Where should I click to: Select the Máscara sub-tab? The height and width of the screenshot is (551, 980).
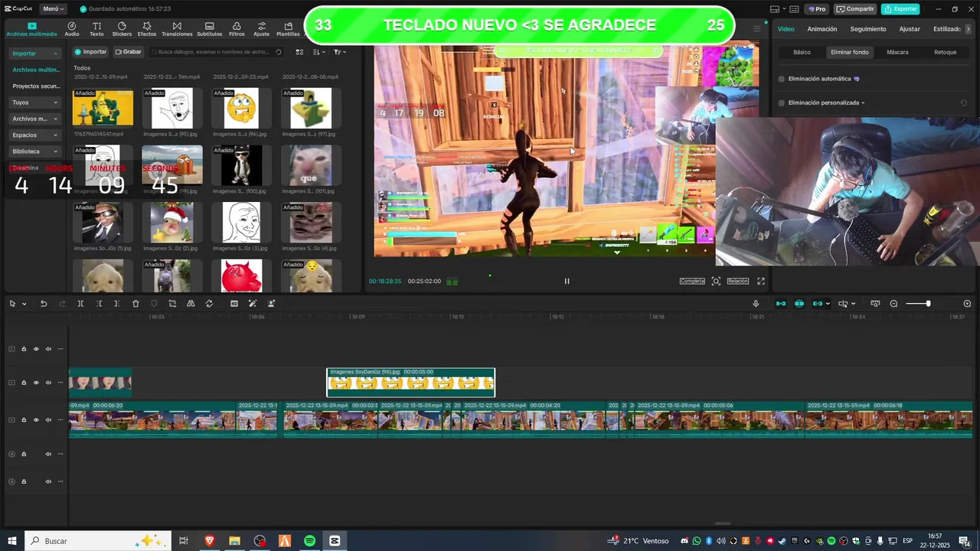click(x=897, y=52)
